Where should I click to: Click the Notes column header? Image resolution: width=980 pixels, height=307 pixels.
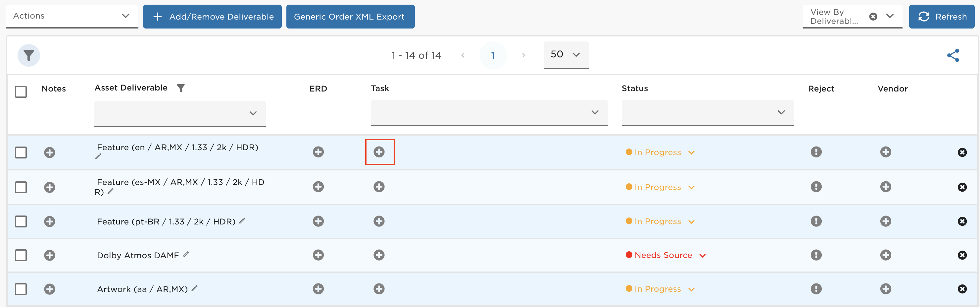point(54,89)
